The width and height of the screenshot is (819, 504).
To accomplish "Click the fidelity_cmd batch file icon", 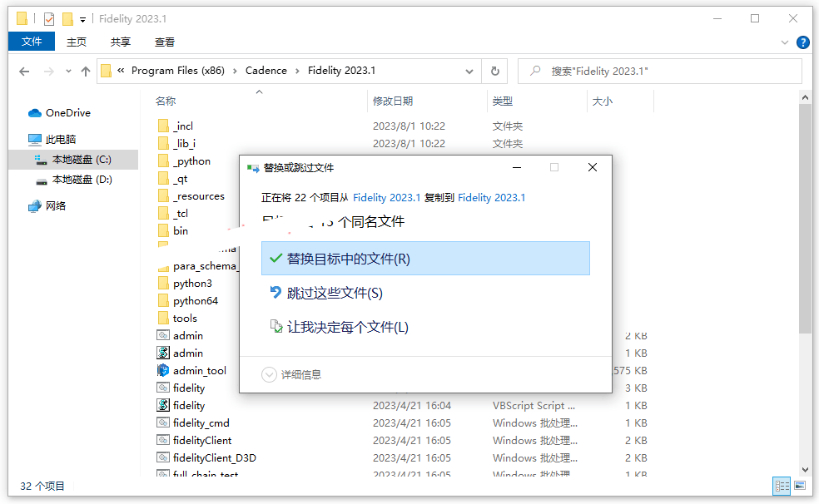I will [x=163, y=423].
